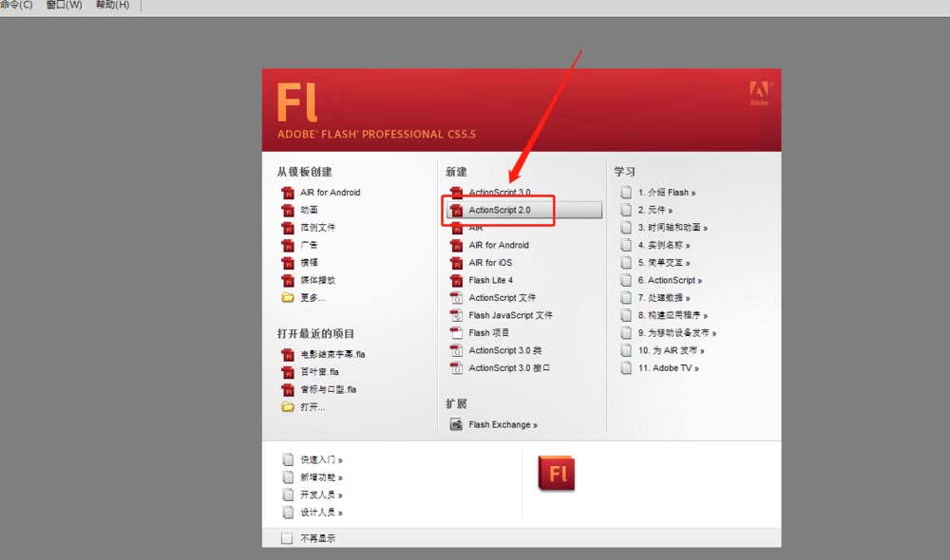Open tutorial 9. 为移动设备发布

(x=677, y=333)
